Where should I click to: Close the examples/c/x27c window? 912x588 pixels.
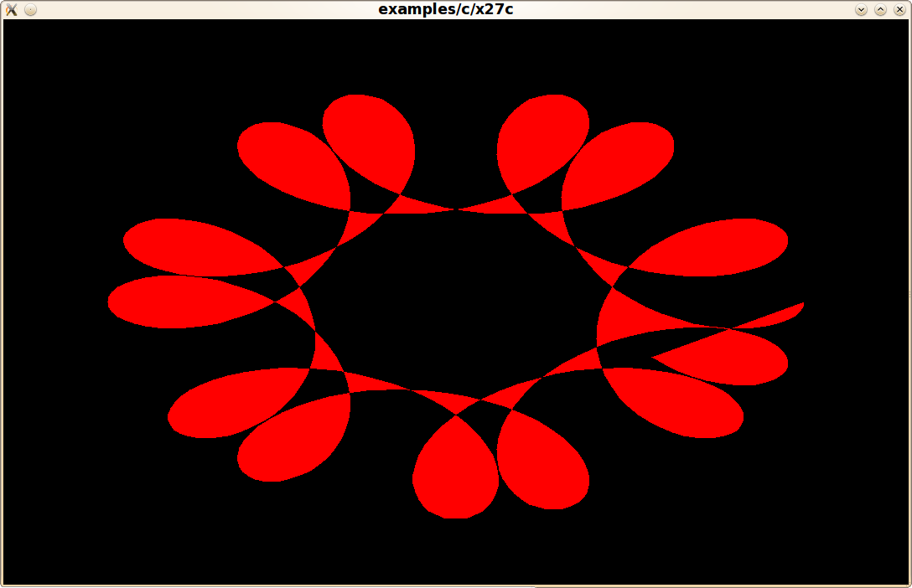[899, 9]
